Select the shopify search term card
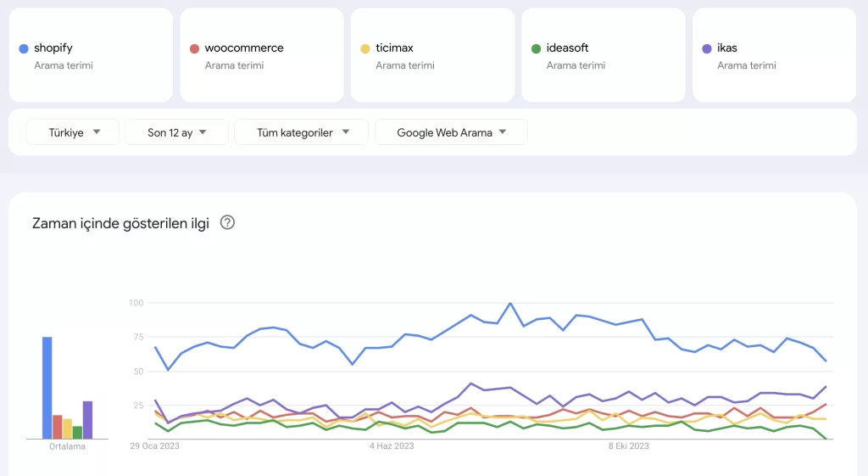868x476 pixels. (92, 55)
